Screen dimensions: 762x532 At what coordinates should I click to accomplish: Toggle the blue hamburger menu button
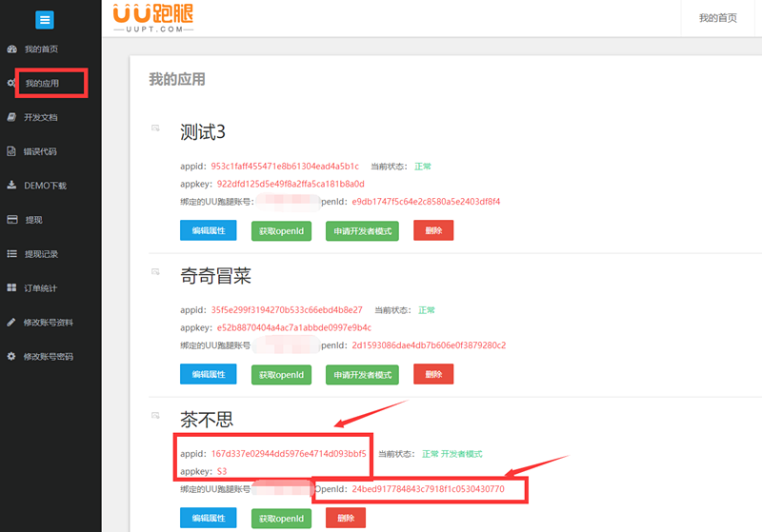45,20
